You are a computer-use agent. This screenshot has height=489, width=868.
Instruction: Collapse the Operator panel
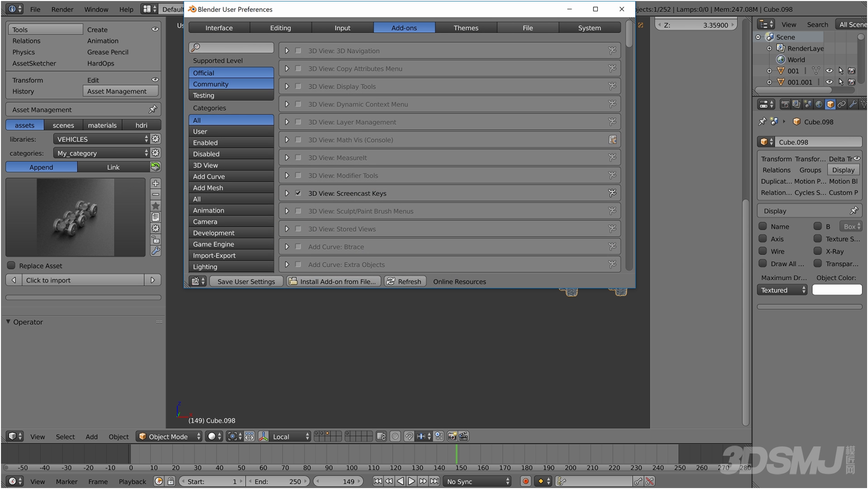8,322
